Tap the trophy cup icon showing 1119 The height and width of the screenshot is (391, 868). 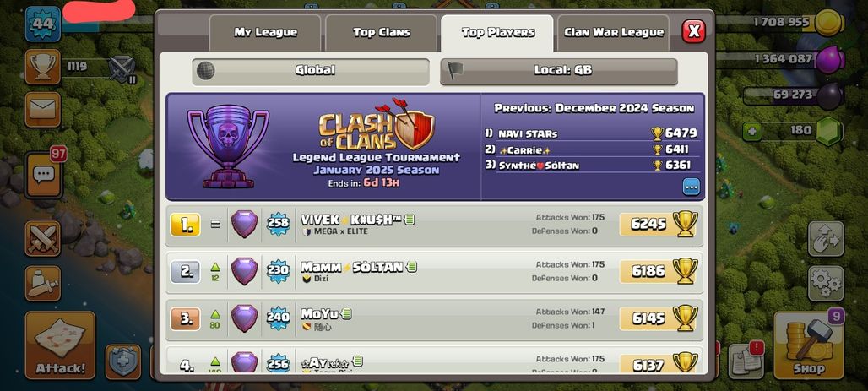42,67
